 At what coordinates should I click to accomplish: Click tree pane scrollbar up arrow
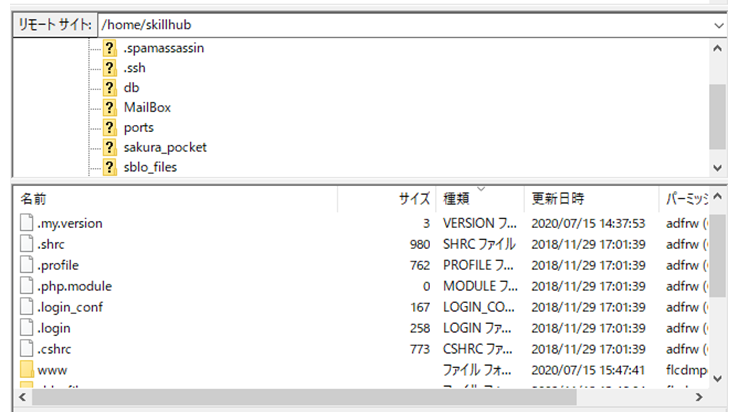(717, 48)
